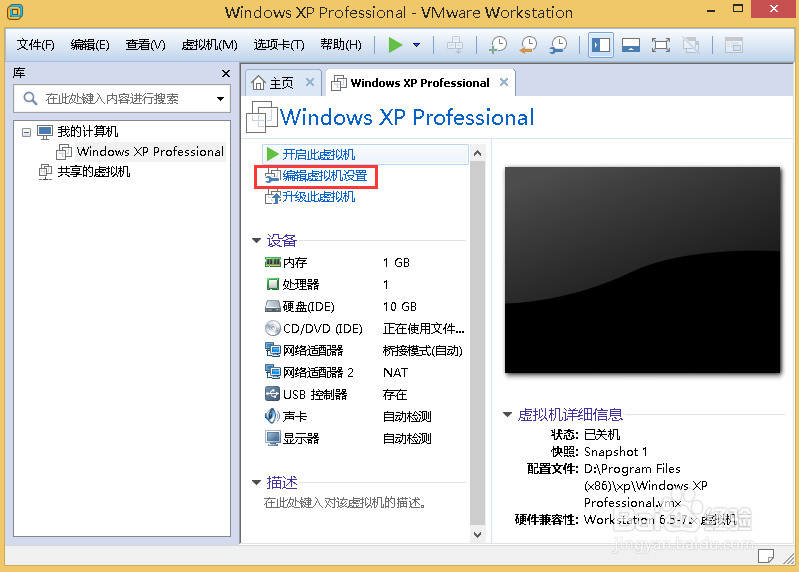Take a snapshot of the virtual machine
Viewport: 799px width, 572px height.
pyautogui.click(x=498, y=45)
